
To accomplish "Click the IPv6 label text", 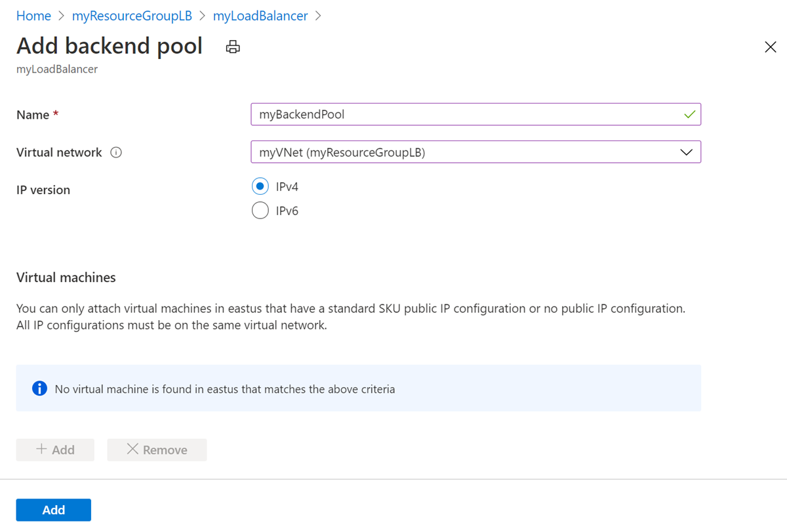I will coord(287,211).
